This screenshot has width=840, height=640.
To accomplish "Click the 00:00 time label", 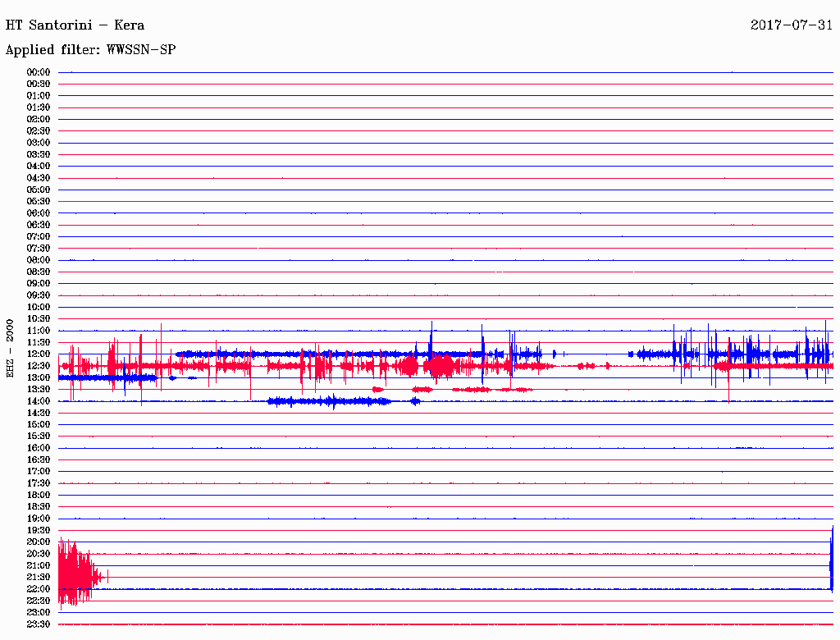I will point(39,72).
